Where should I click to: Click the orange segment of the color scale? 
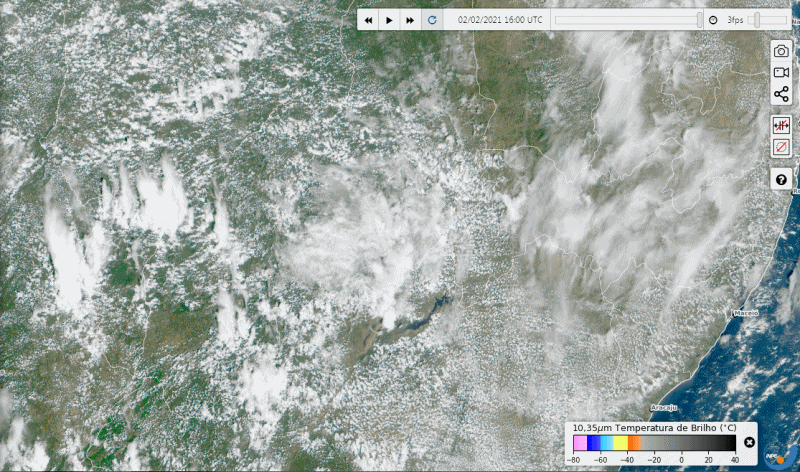click(634, 442)
